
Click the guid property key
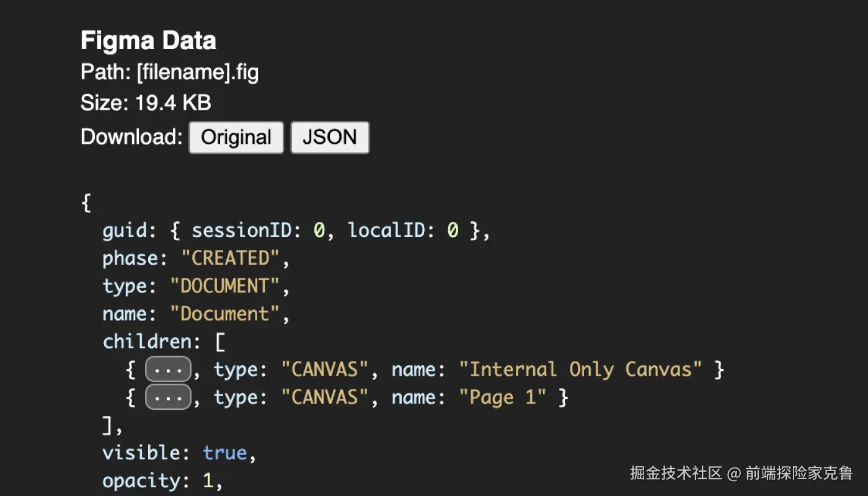click(x=125, y=231)
